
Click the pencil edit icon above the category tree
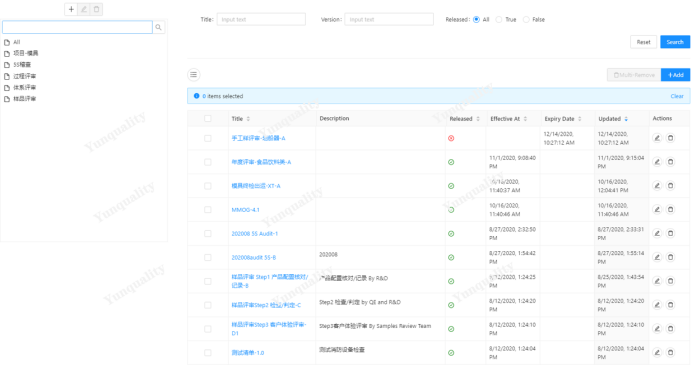tap(84, 9)
